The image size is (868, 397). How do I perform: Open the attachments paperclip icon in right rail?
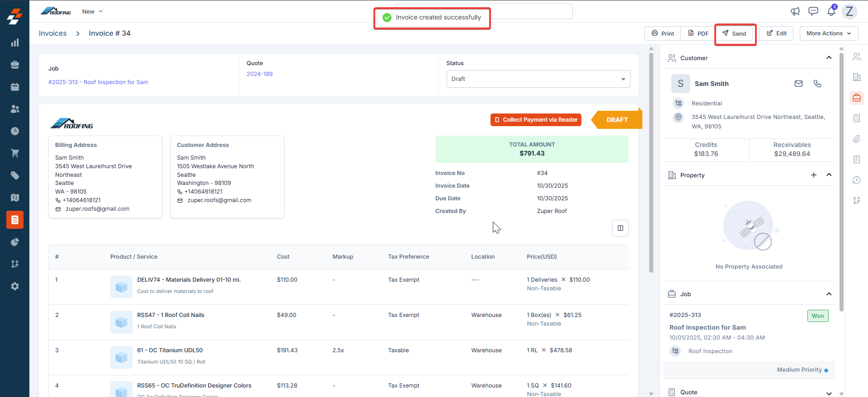(857, 139)
